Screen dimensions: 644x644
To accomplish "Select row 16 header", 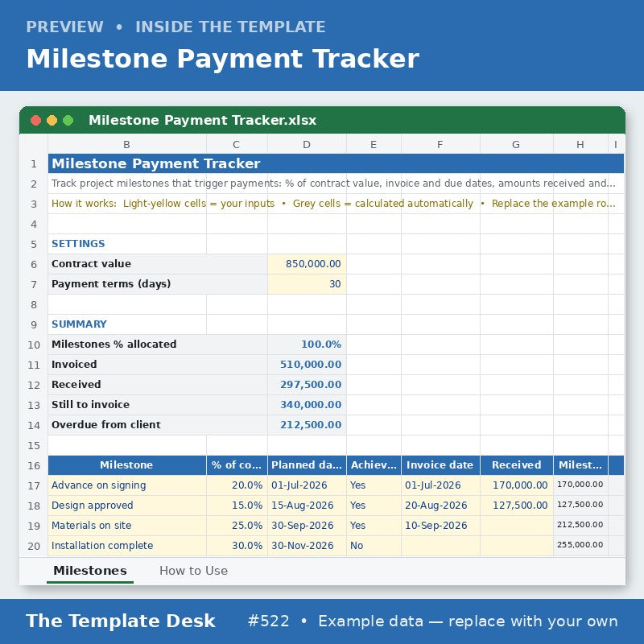I will 34,465.
